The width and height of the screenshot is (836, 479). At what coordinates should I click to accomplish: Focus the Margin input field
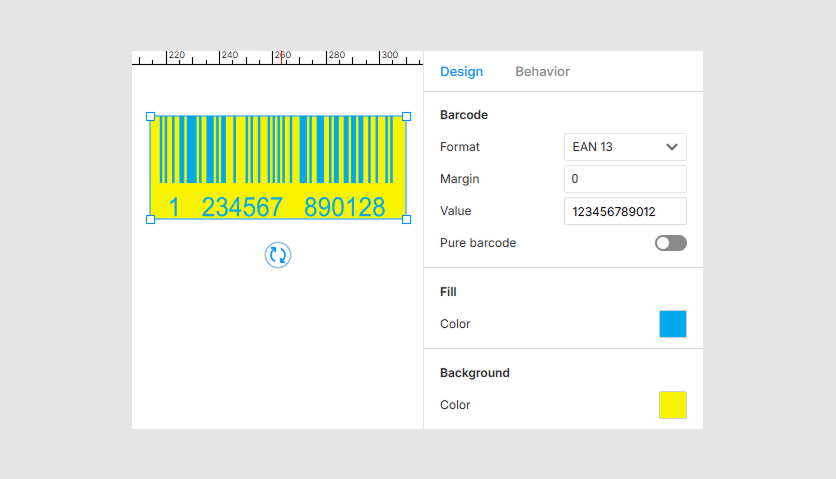(x=625, y=179)
